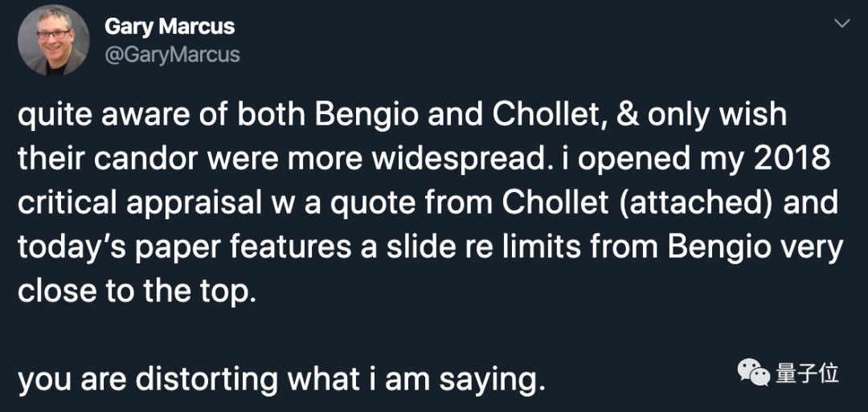868x412 pixels.
Task: Click the word "candor" in the tweet
Action: tap(151, 159)
